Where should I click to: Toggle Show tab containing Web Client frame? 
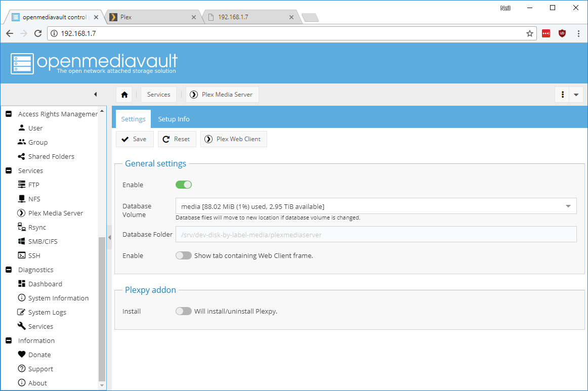click(x=184, y=255)
